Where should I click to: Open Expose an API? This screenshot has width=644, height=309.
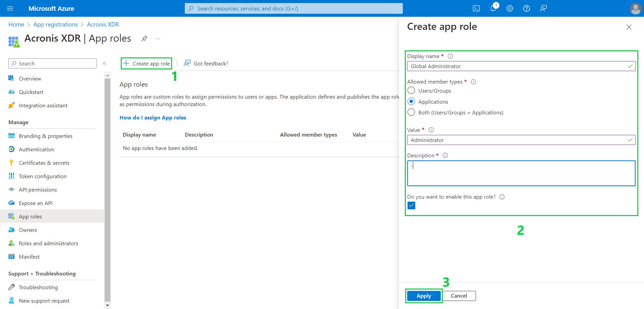point(36,203)
